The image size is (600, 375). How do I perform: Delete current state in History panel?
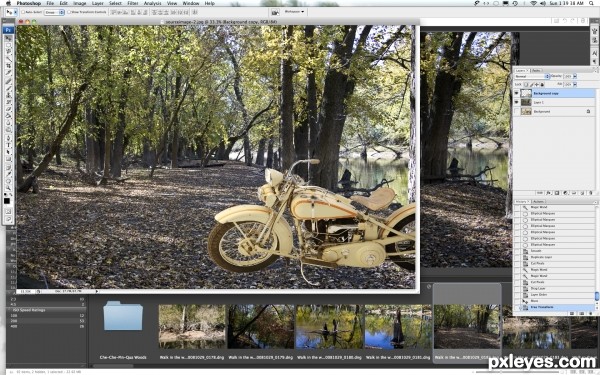[591, 313]
